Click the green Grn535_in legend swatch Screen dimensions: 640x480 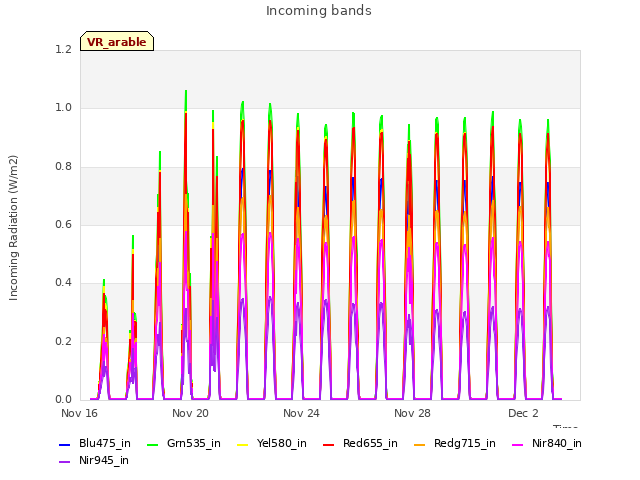pyautogui.click(x=152, y=445)
